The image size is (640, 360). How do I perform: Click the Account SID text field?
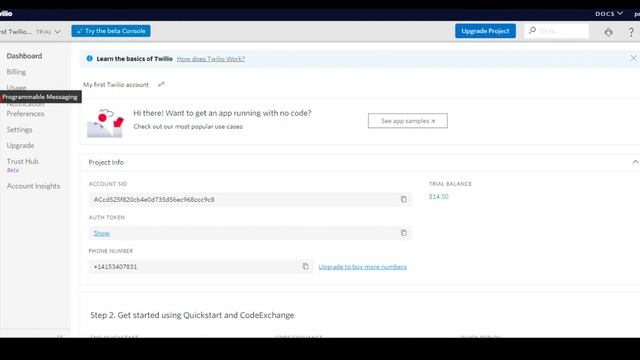(x=250, y=200)
